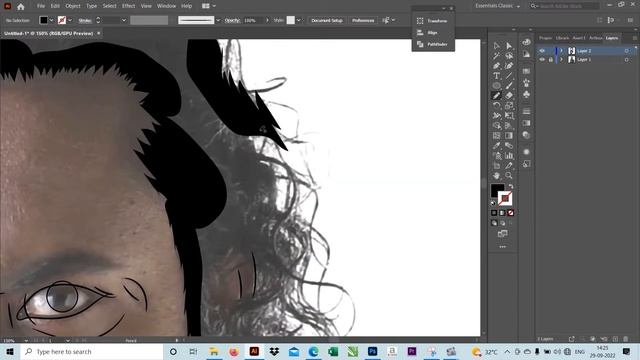Select the Scale tool
Image resolution: width=640 pixels, height=360 pixels.
[x=509, y=106]
